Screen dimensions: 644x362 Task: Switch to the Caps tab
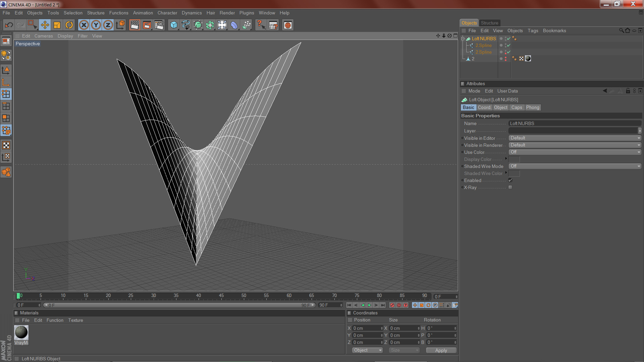point(517,108)
